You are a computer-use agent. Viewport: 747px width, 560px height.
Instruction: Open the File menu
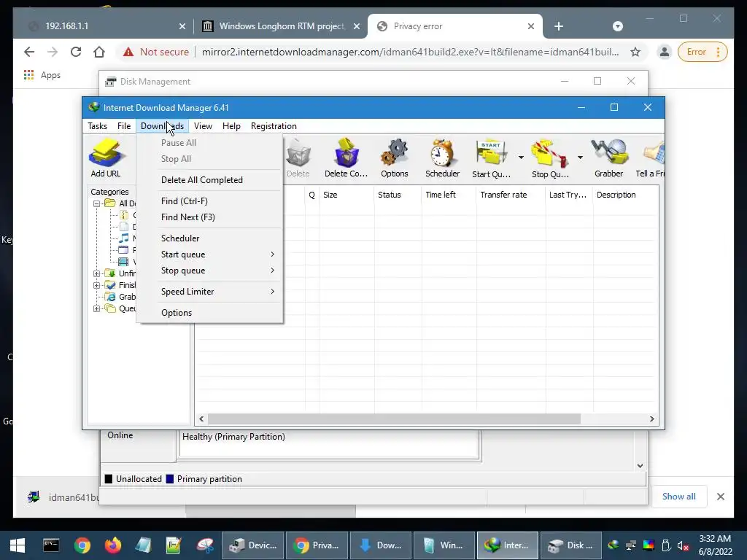[x=124, y=126]
